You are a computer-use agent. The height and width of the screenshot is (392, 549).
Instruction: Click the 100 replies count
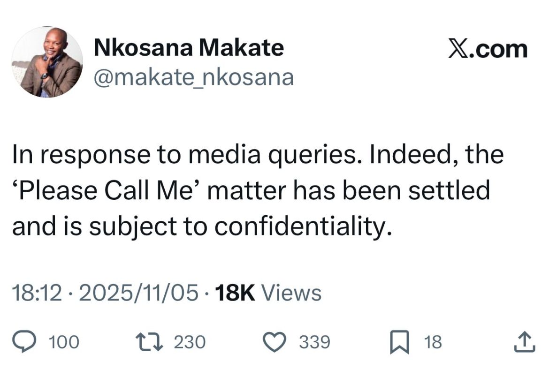pyautogui.click(x=64, y=342)
